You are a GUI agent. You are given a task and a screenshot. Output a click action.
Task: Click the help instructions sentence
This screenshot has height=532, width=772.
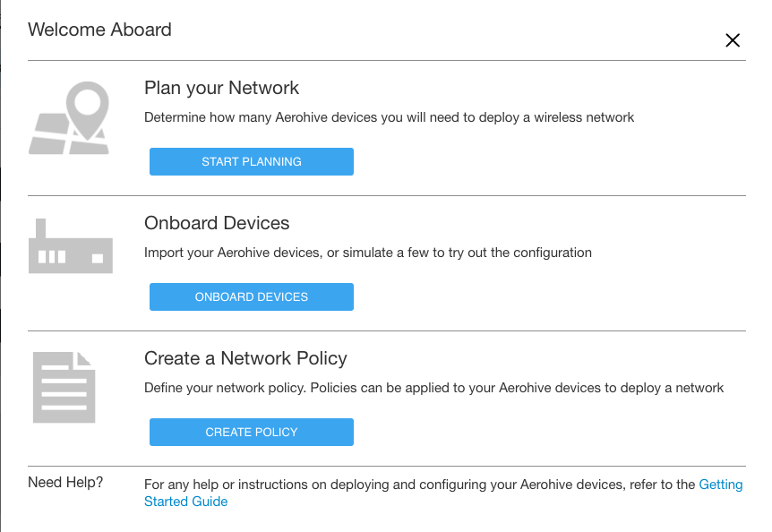(x=419, y=485)
